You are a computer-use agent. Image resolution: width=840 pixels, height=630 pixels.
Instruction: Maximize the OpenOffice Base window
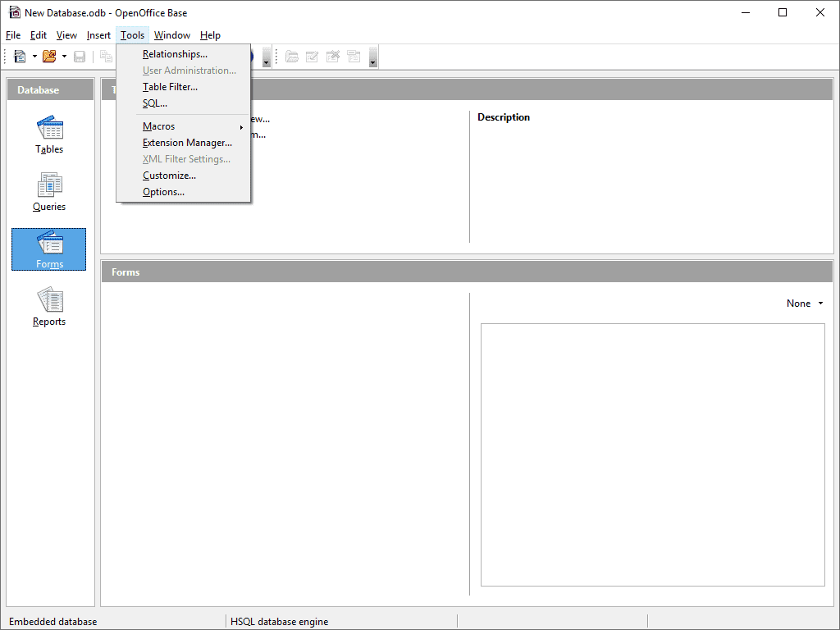(x=783, y=12)
